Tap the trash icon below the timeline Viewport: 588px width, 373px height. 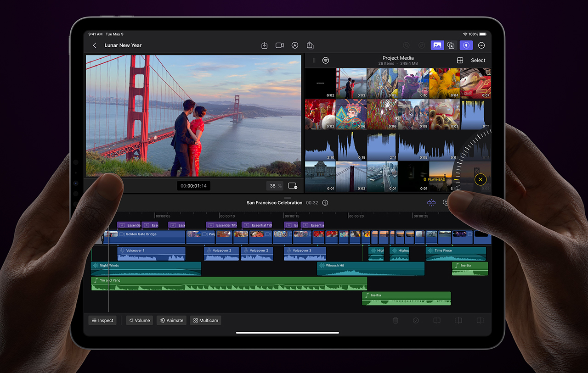pos(396,320)
